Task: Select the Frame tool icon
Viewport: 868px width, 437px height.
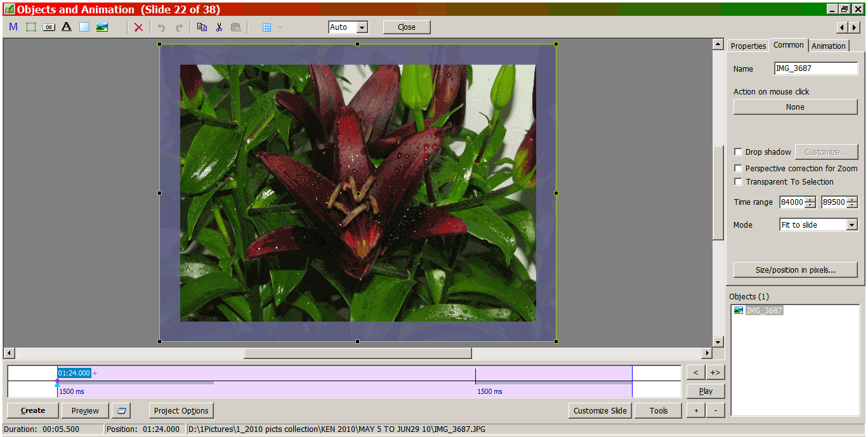Action: 31,27
